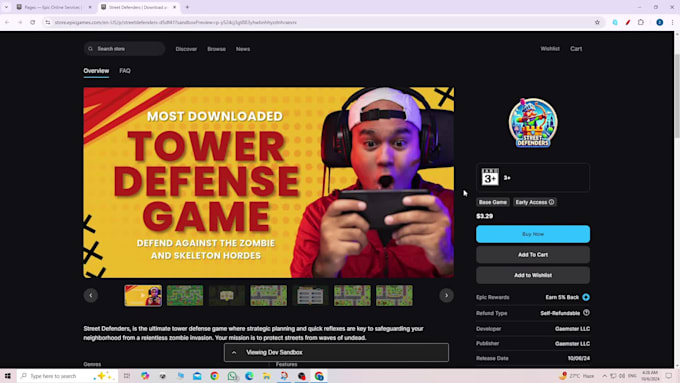The height and width of the screenshot is (383, 680).
Task: Click the light blue extension icon
Action: pos(615,22)
